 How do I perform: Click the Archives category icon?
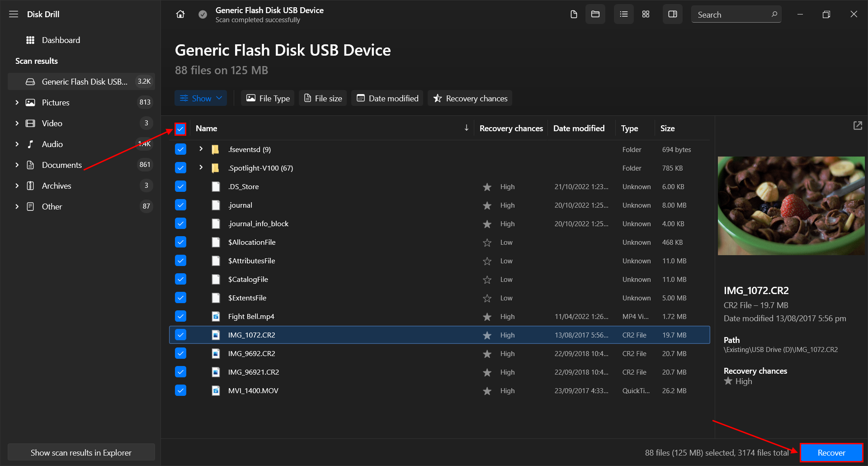(30, 186)
